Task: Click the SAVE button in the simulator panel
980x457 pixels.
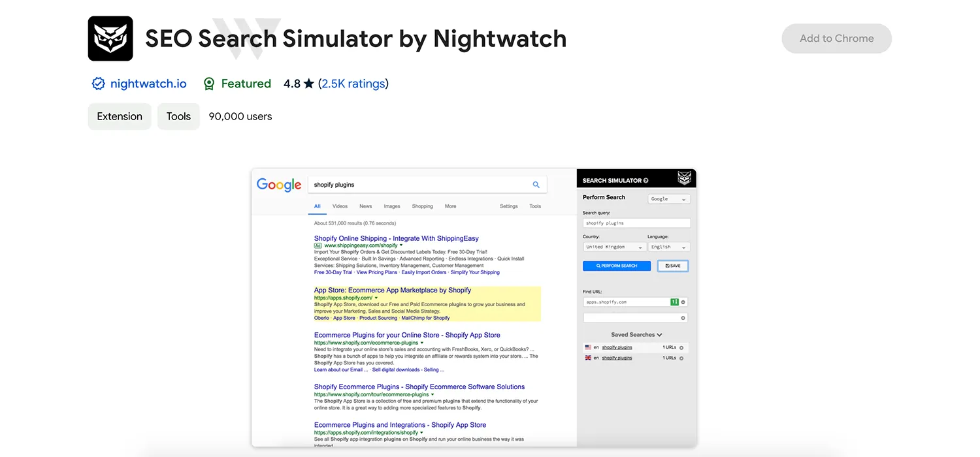Action: (x=673, y=266)
